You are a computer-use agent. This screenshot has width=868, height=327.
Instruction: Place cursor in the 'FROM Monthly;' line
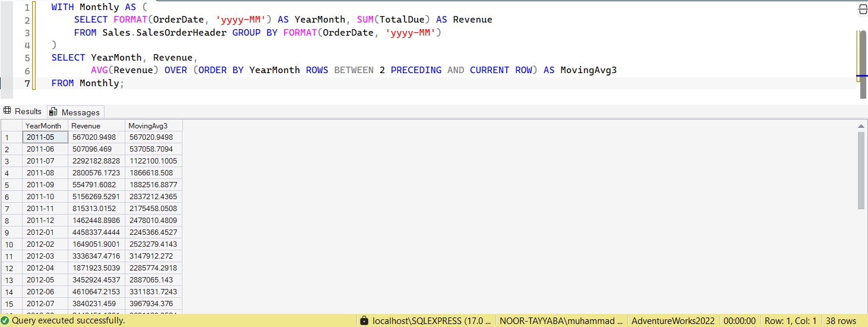click(x=88, y=83)
